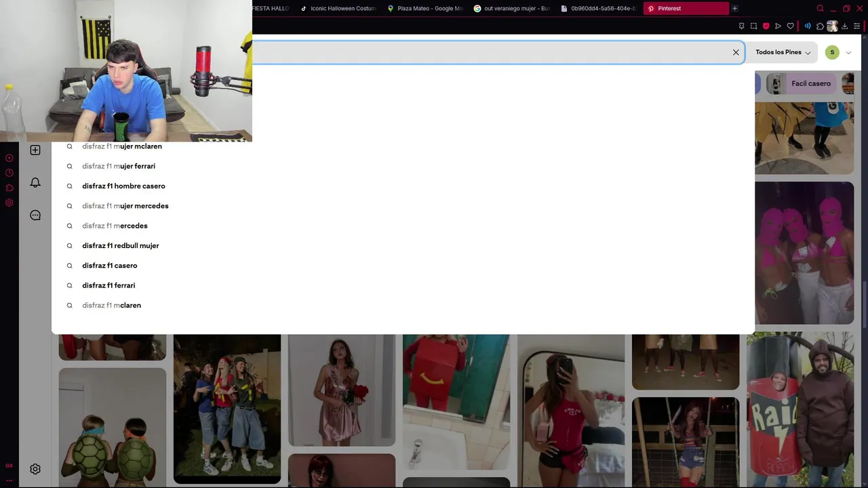This screenshot has width=868, height=488.
Task: Switch to 'Iconic Halloween Costum' tab
Action: click(338, 8)
